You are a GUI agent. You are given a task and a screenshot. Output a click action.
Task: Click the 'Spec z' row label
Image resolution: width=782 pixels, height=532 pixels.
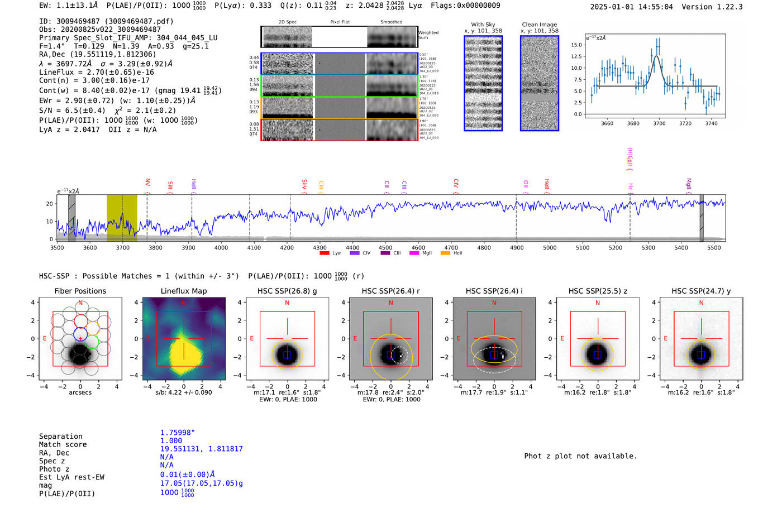(52, 461)
